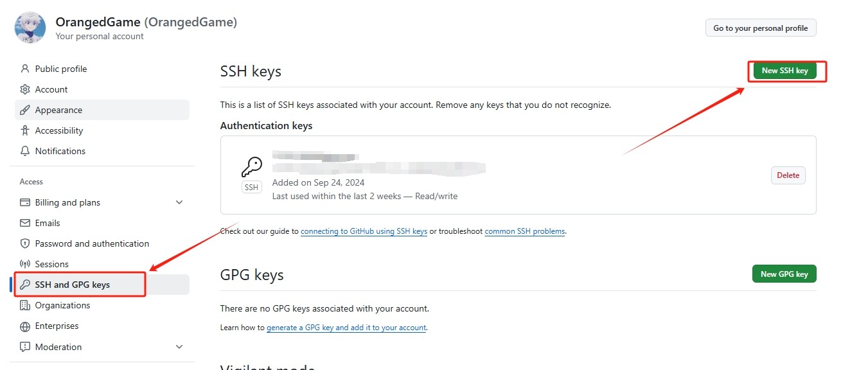Open the common SSH problems link
Screen dimensions: 868x370
525,231
